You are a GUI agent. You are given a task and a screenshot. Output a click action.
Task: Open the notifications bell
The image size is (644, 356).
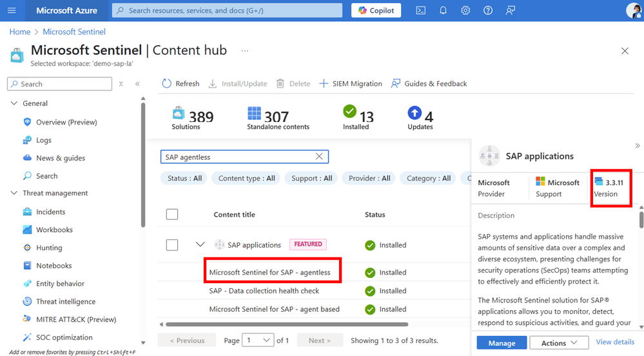(x=443, y=10)
